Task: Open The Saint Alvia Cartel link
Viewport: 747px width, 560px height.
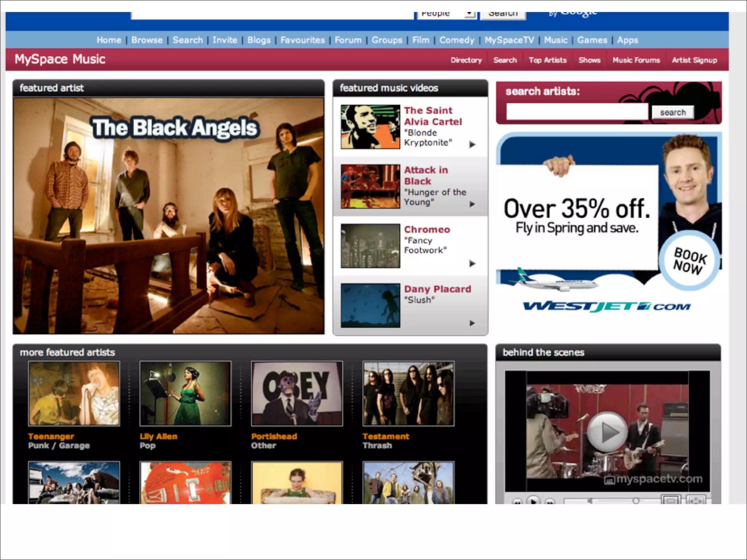Action: tap(433, 116)
